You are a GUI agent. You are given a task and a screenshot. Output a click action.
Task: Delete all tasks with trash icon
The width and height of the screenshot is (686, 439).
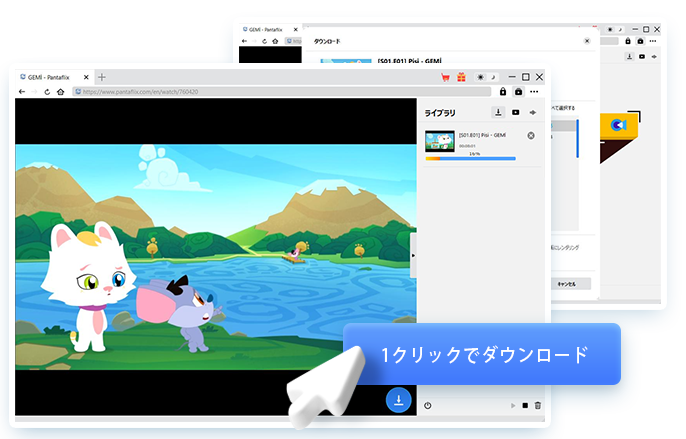[x=538, y=406]
